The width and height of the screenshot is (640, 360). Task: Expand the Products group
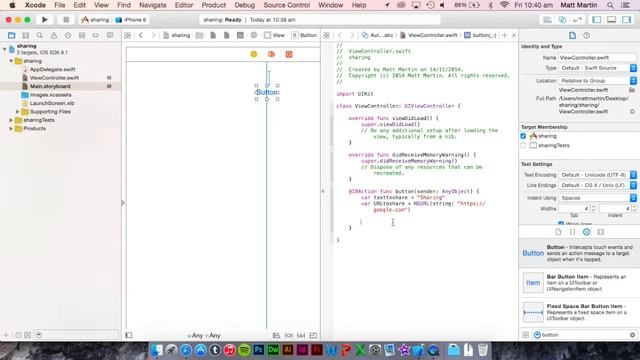coord(11,129)
